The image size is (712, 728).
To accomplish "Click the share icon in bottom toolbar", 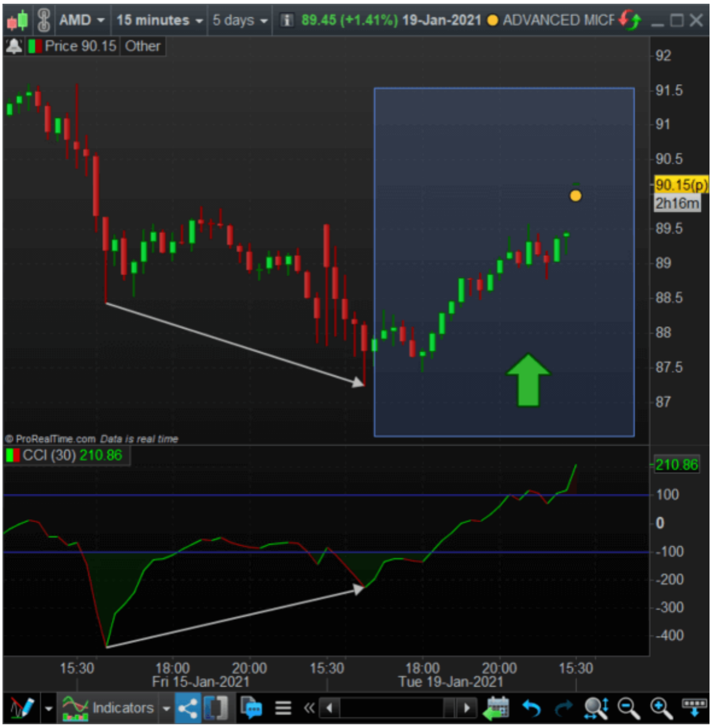I will (188, 708).
